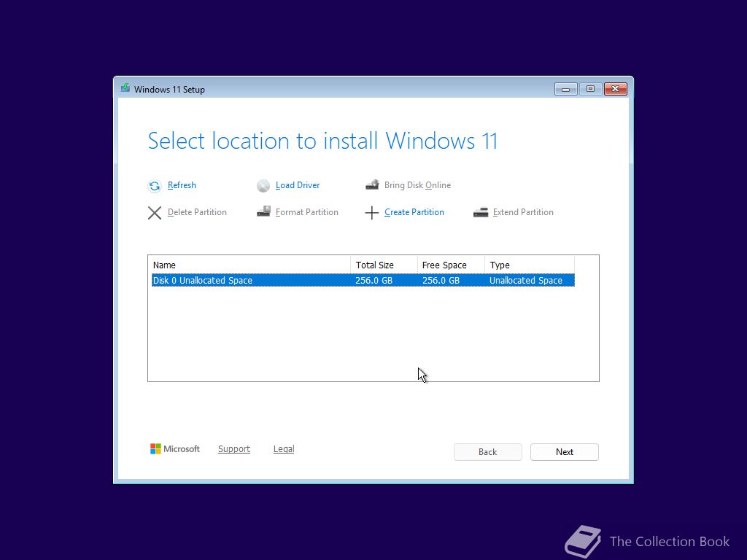Open the Load Driver link
The image size is (747, 560).
tap(298, 185)
